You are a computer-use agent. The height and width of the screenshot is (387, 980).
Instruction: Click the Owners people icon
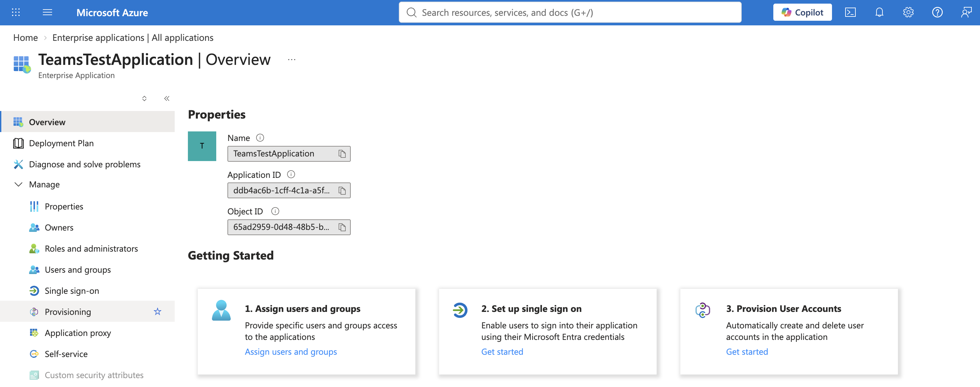[x=34, y=227]
